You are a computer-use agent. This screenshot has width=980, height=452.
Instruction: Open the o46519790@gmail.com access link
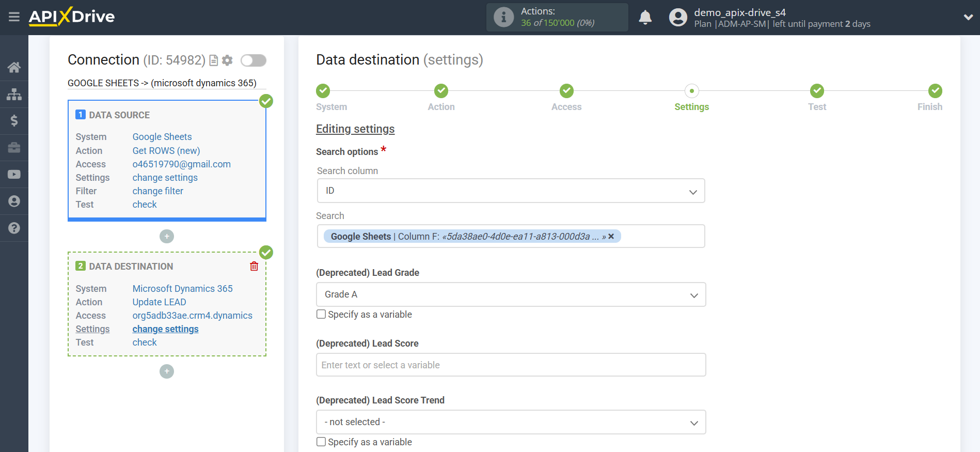181,164
